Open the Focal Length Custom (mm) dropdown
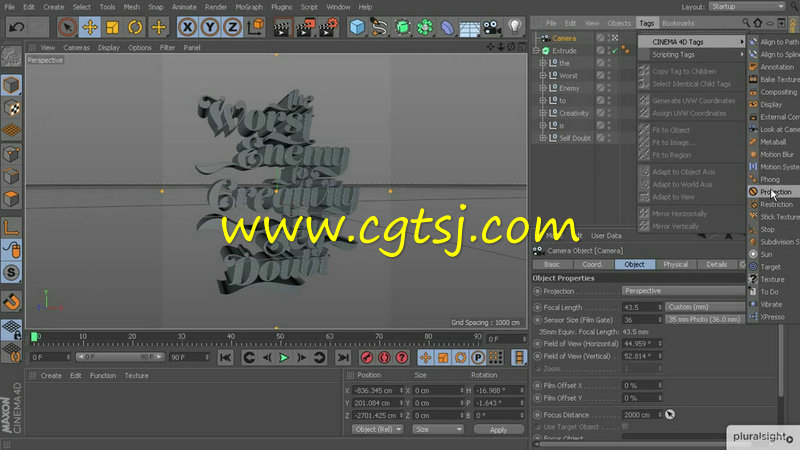The width and height of the screenshot is (800, 450). (705, 307)
